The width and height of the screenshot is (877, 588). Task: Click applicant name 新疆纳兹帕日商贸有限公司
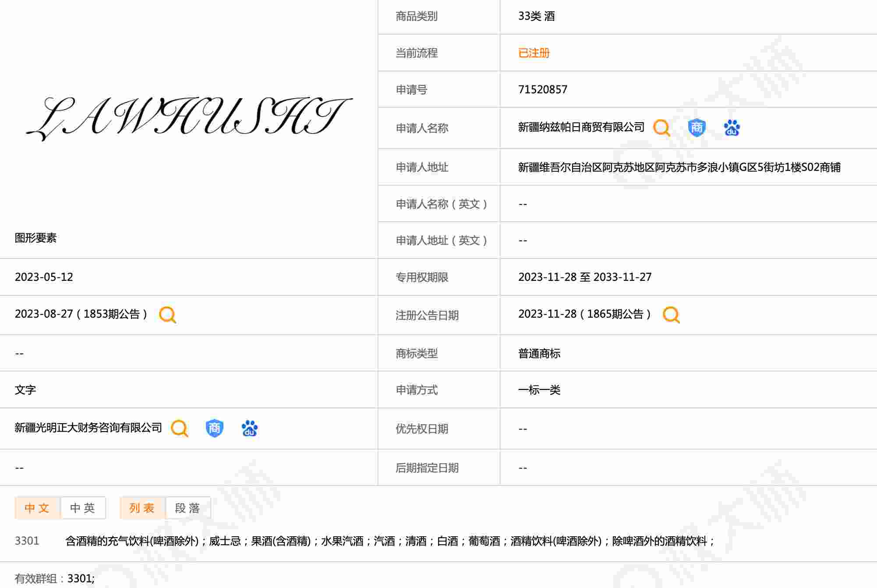tap(581, 128)
